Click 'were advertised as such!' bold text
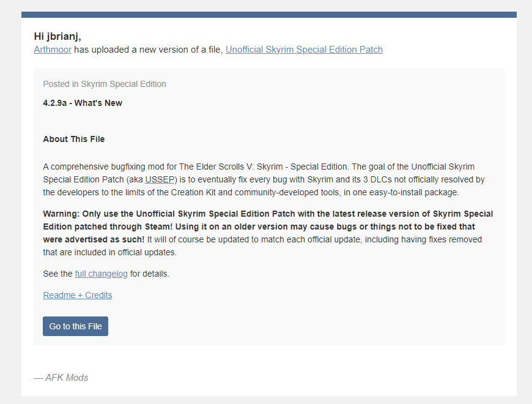The width and height of the screenshot is (532, 404). [x=94, y=240]
